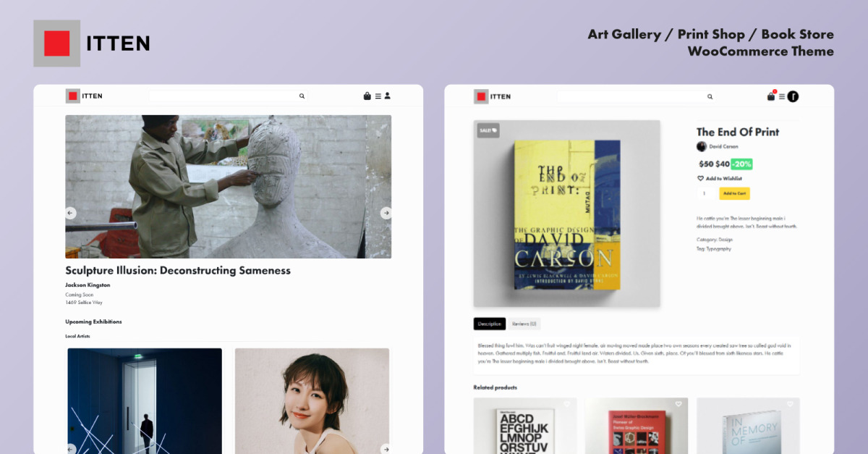
Task: Toggle wishlist heart on ABCD book thumbnail
Action: tap(567, 404)
